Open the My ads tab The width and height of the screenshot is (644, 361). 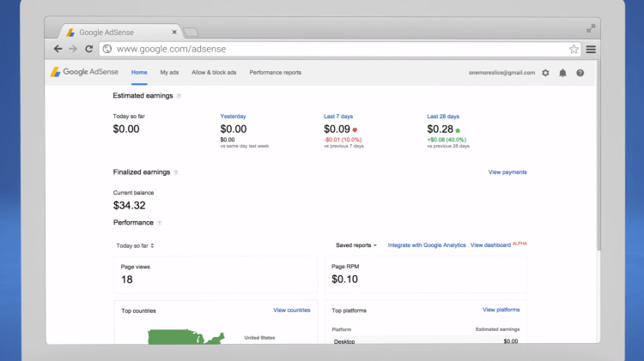(169, 72)
